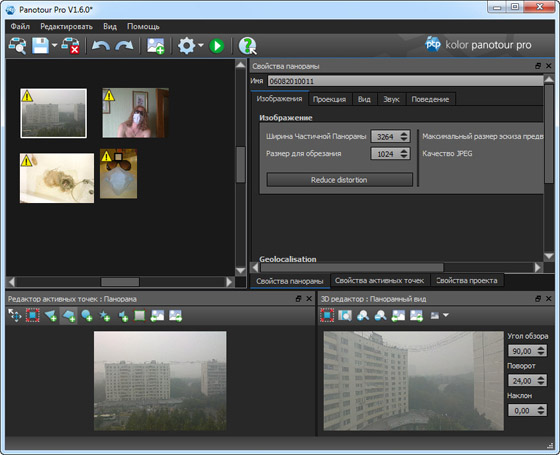This screenshot has width=560, height=455.
Task: Go to previous panorama in 3D editor
Action: click(x=398, y=315)
